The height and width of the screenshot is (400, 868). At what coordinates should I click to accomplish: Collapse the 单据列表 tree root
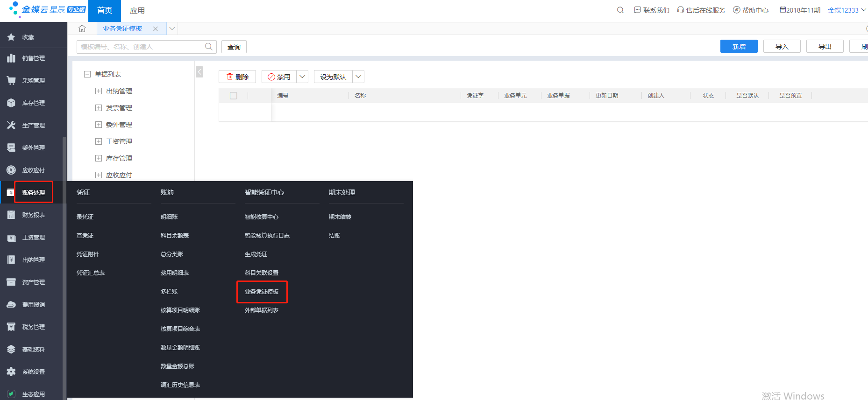click(x=87, y=74)
